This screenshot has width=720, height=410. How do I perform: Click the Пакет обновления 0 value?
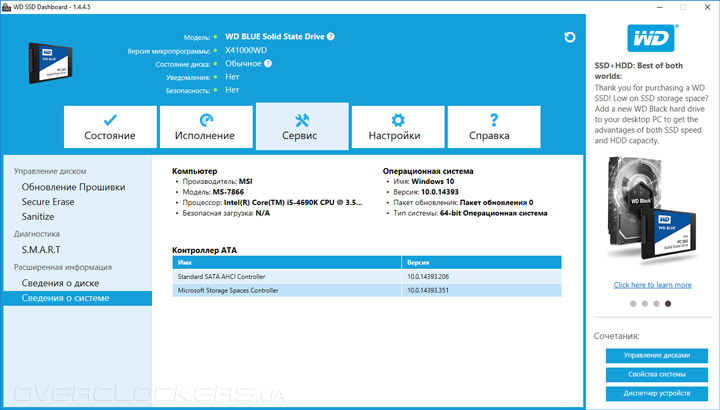point(496,202)
